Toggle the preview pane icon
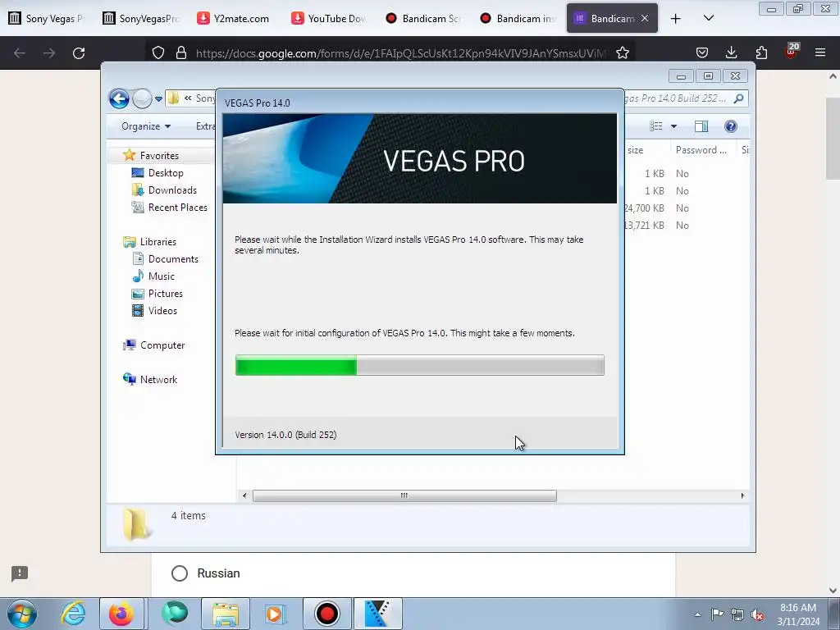Viewport: 840px width, 630px height. [x=701, y=126]
